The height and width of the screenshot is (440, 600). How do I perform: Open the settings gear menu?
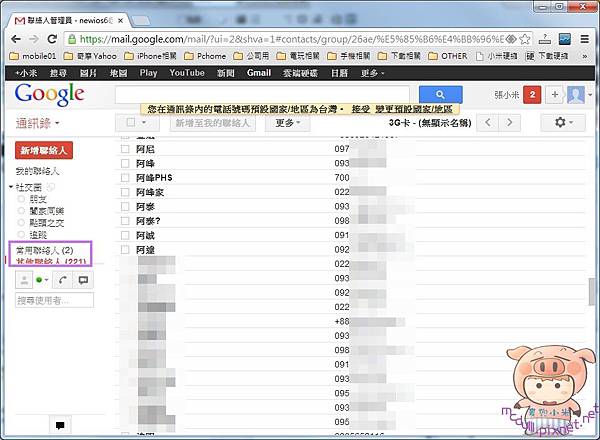[x=563, y=123]
